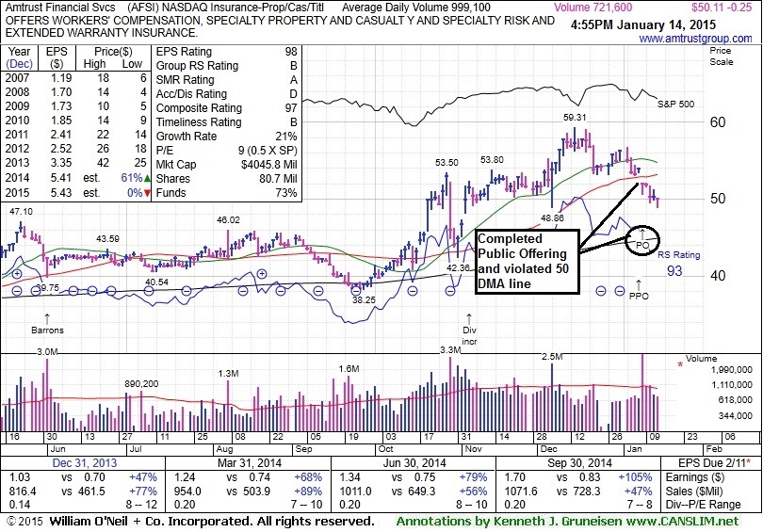Screen dimensions: 763x532
Task: Select the +79% earnings change value
Action: 474,477
